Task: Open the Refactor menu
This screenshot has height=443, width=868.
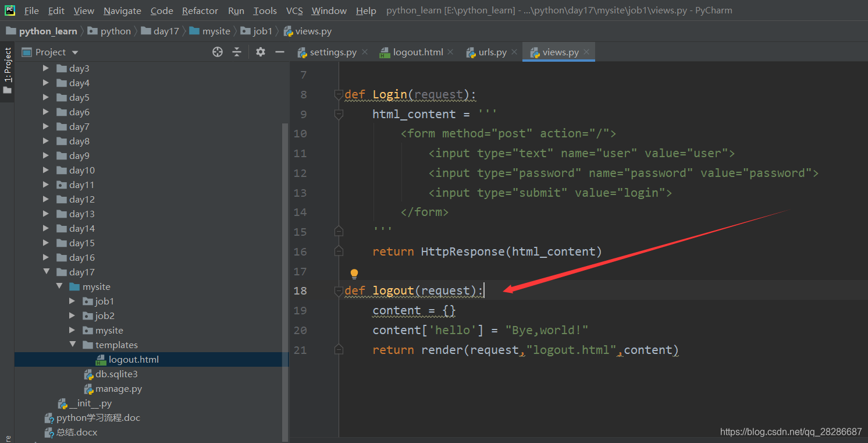Action: click(200, 10)
